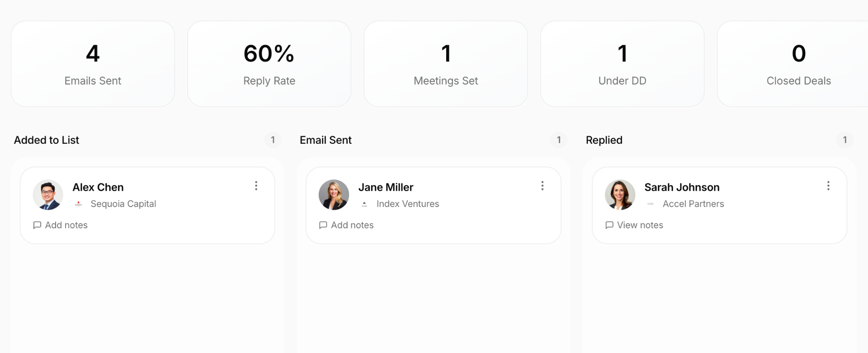This screenshot has height=353, width=868.
Task: Select the Reply Rate stat card
Action: (269, 64)
